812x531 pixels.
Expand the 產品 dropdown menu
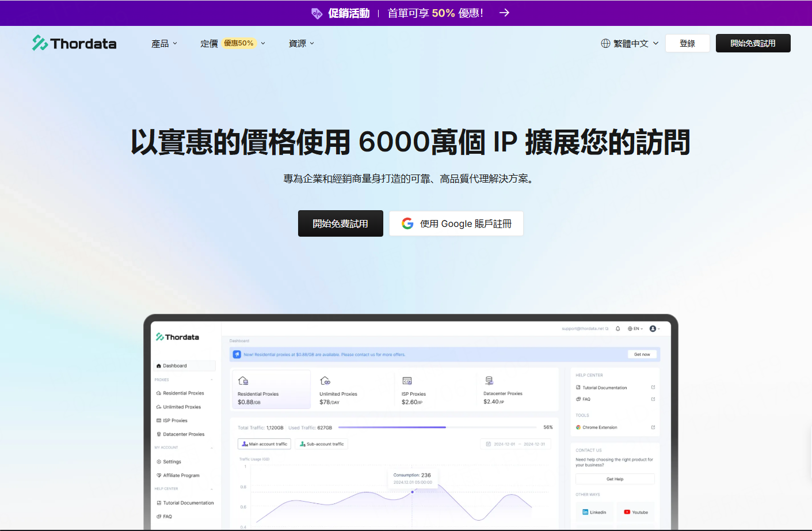164,44
